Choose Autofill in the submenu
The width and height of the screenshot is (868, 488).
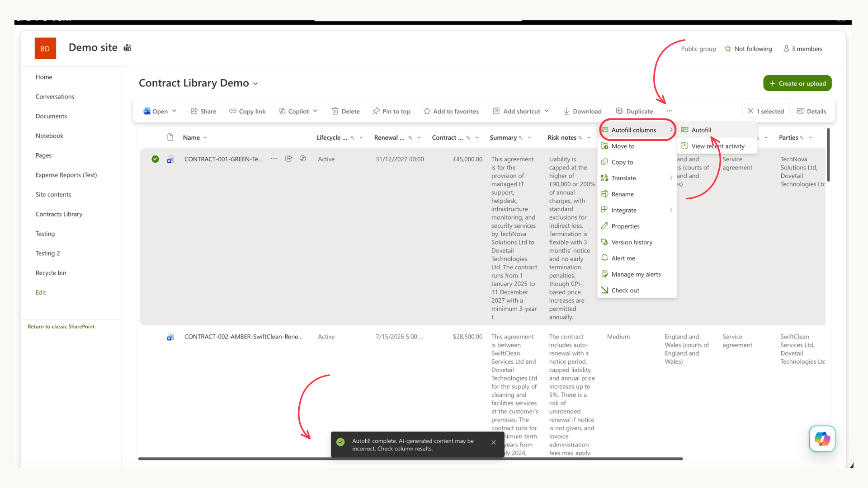717,130
